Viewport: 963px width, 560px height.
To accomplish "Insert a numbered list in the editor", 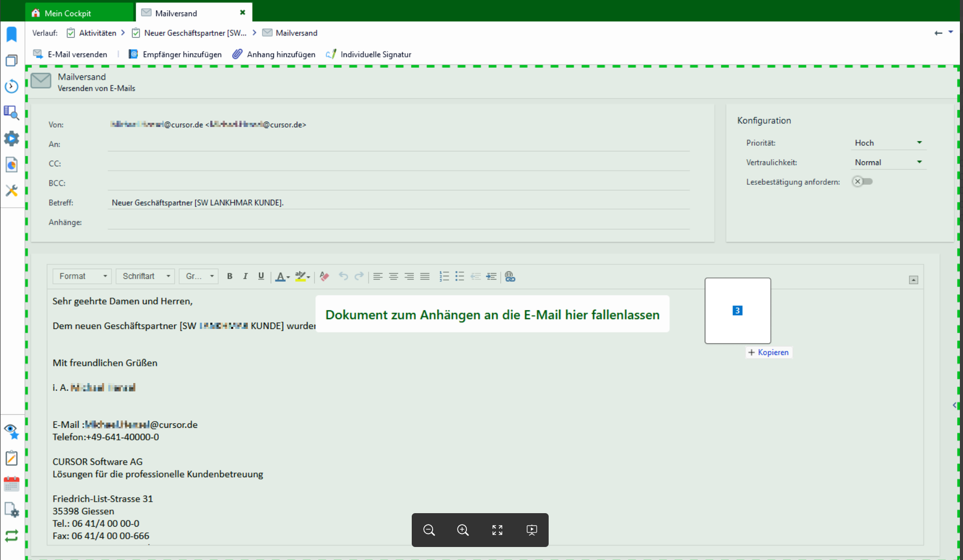I will click(444, 276).
